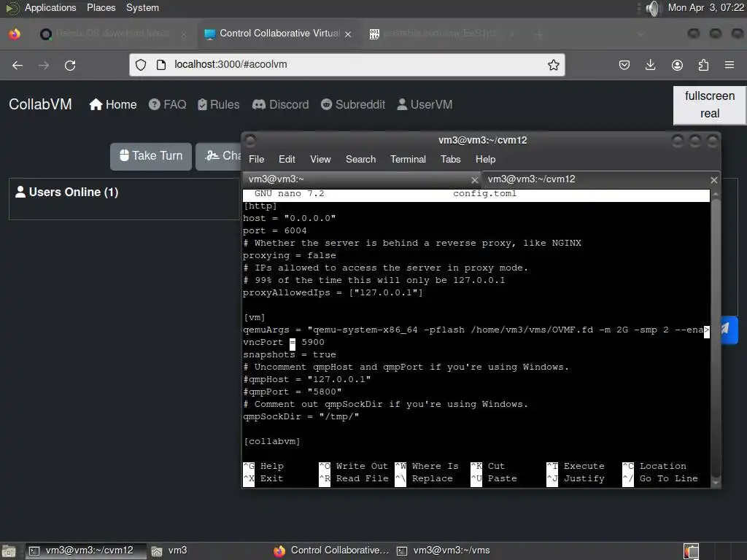Click the terminal vertical scrollbar
Image resolution: width=747 pixels, height=560 pixels.
(715, 339)
